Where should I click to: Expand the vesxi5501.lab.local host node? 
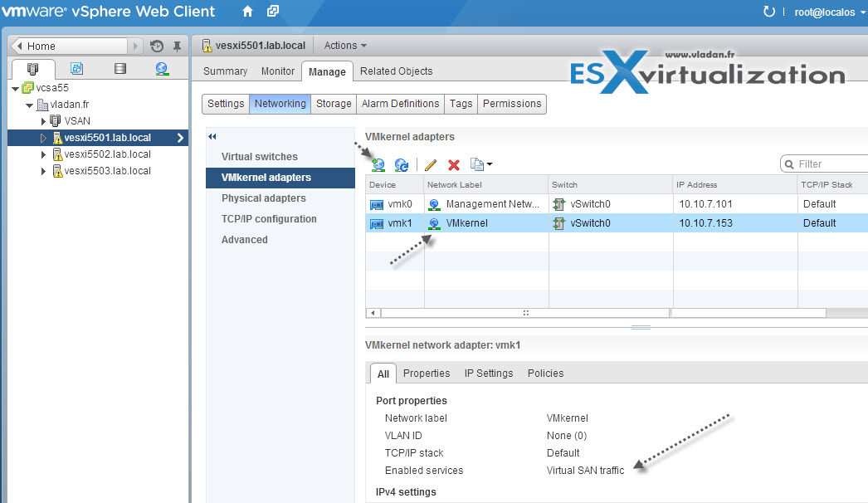point(43,138)
